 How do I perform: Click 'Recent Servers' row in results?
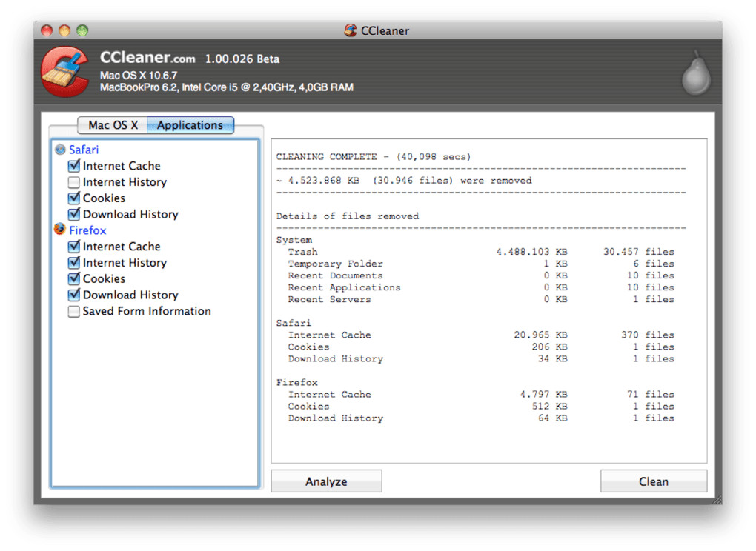point(481,300)
